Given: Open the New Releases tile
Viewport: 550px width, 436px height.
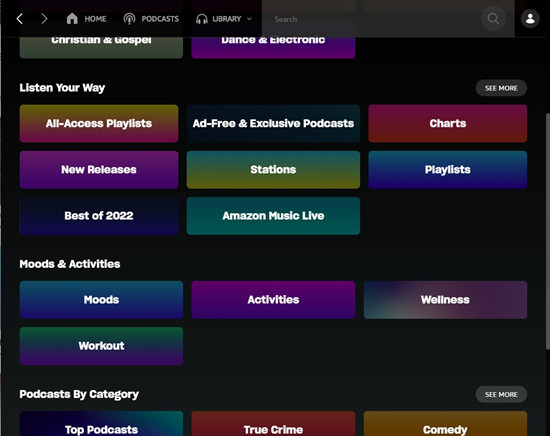Looking at the screenshot, I should (x=99, y=170).
